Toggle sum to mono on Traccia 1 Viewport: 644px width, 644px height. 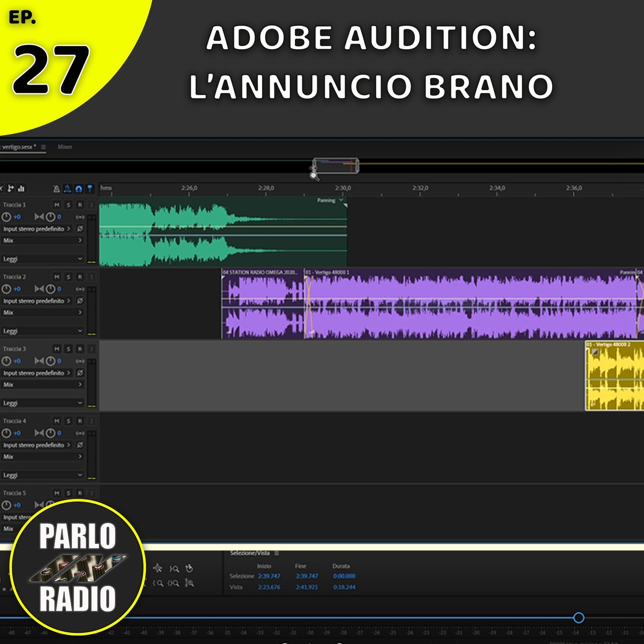coord(80,217)
